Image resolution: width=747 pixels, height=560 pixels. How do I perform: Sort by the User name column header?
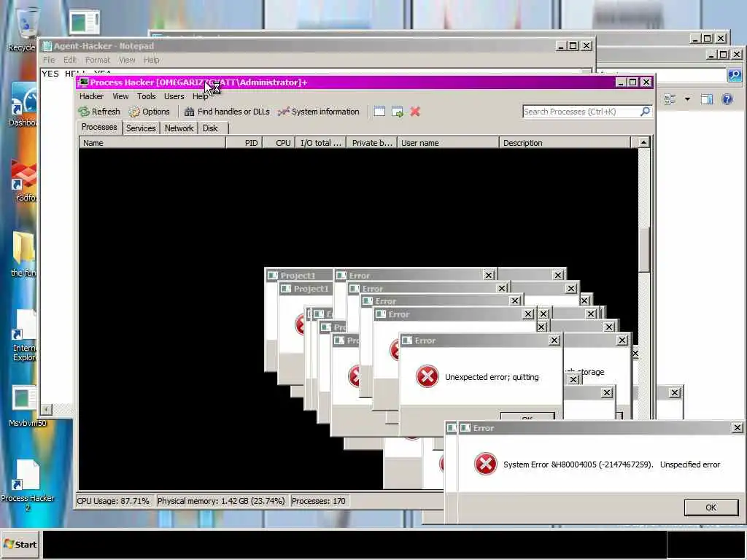(448, 143)
